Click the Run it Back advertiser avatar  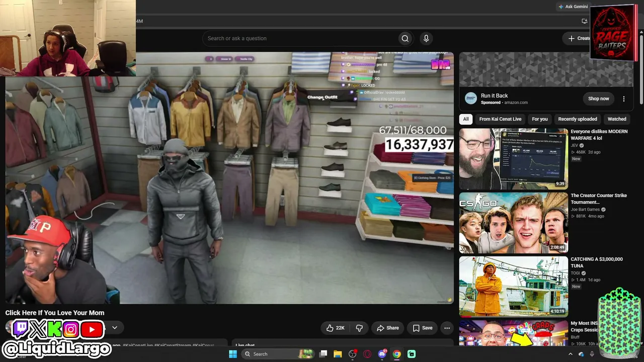tap(470, 99)
